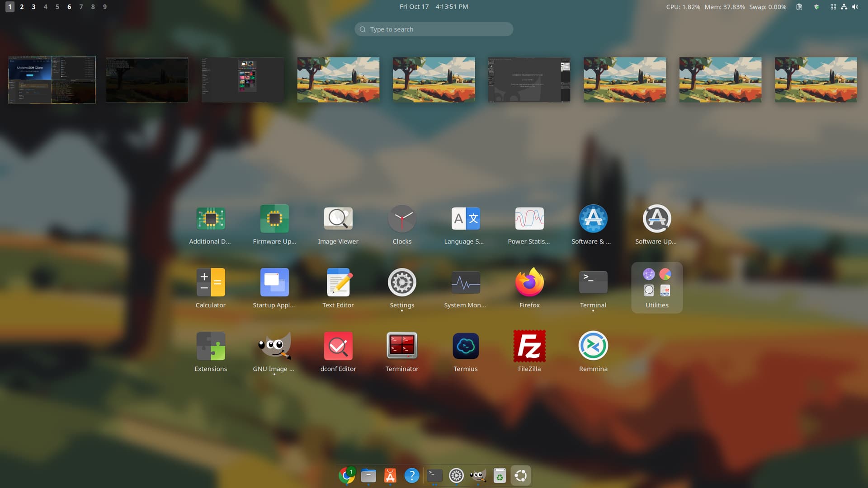Switch to workspace 6 in top bar
Image resolution: width=868 pixels, height=488 pixels.
pyautogui.click(x=69, y=7)
